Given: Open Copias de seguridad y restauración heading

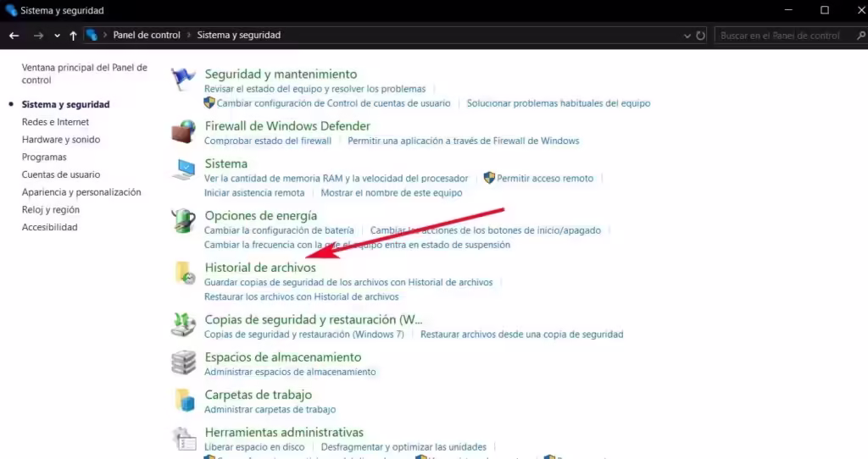Looking at the screenshot, I should (x=314, y=319).
